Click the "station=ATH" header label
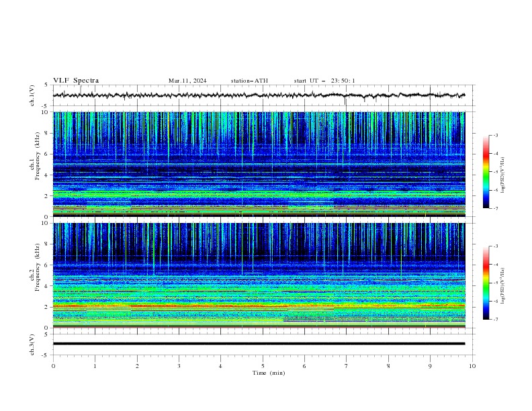 [x=249, y=81]
